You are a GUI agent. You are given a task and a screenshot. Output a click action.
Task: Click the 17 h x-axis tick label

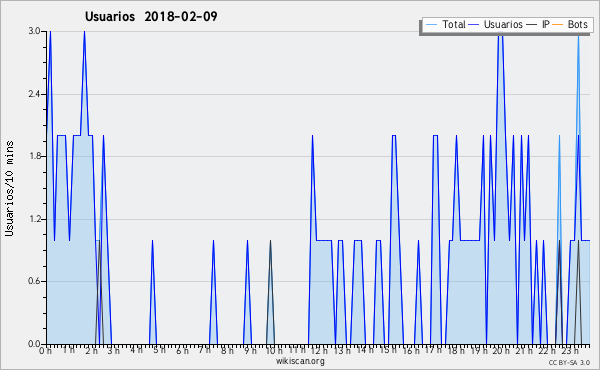[x=433, y=350]
